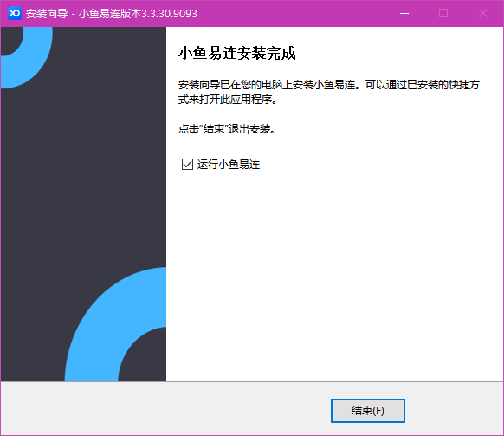The width and height of the screenshot is (504, 436).
Task: Uncheck the 运行小鱼易连 checkbox
Action: click(x=187, y=165)
